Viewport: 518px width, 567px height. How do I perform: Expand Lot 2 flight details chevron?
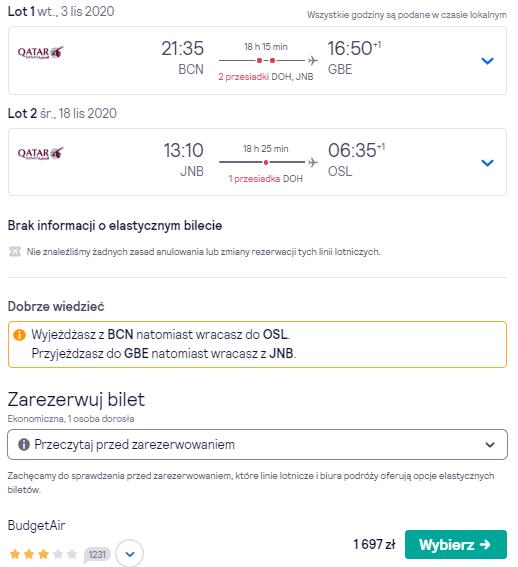[487, 163]
